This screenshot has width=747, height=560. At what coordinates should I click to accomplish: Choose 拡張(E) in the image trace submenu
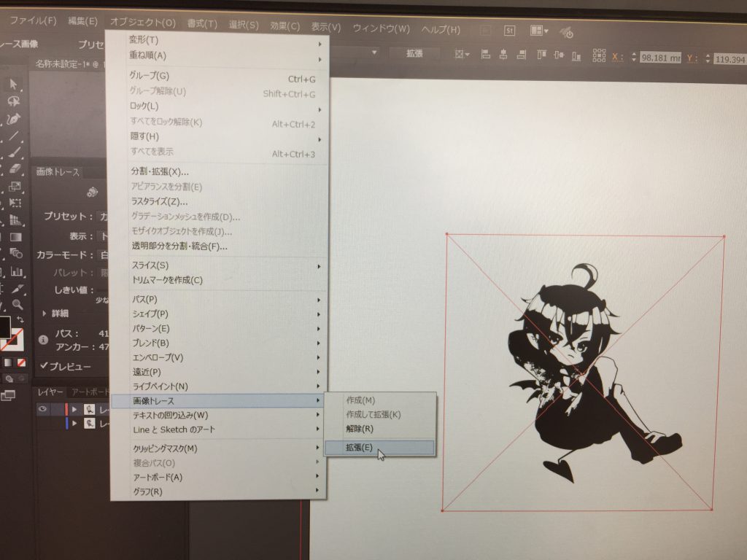(359, 447)
